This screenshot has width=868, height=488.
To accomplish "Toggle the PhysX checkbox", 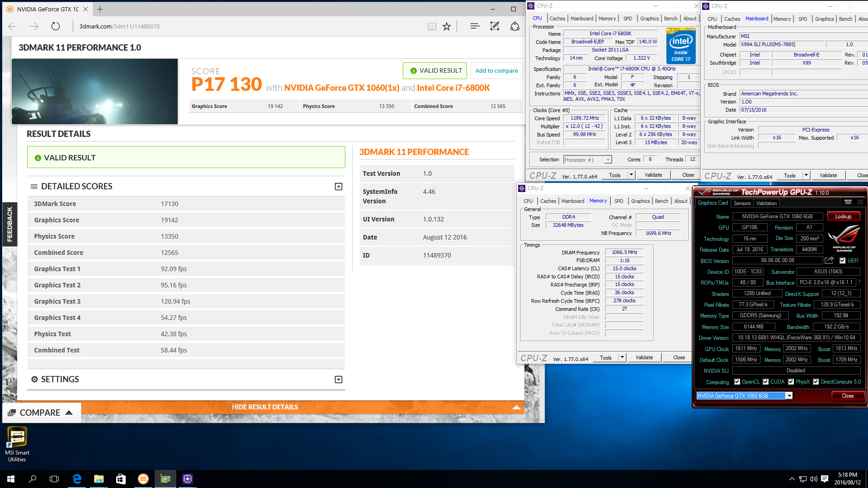I will coord(791,382).
